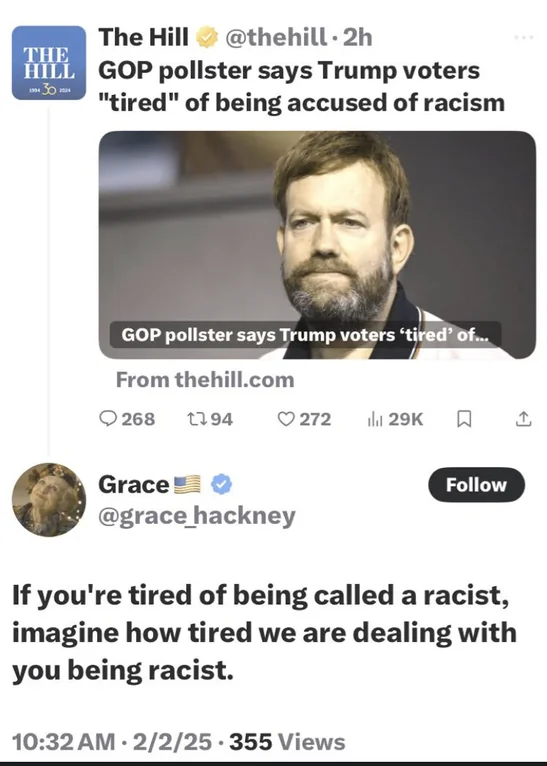547x766 pixels.
Task: Click Grace's blue verified checkmark
Action: click(222, 484)
